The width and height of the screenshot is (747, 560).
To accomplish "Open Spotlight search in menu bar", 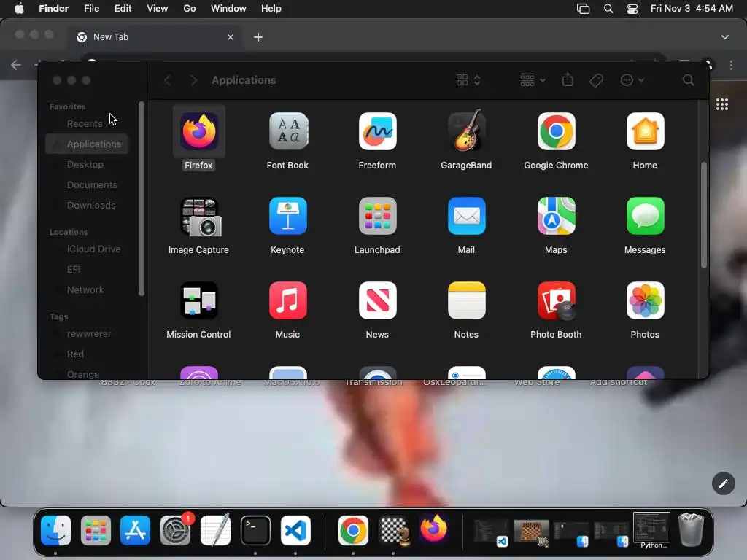I will (608, 9).
